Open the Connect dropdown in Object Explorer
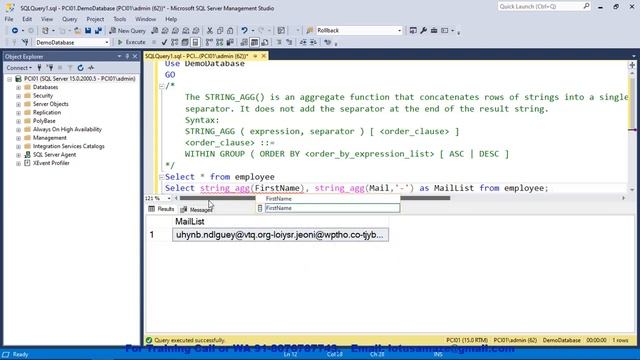Screen dimensions: 640x360 (19, 68)
